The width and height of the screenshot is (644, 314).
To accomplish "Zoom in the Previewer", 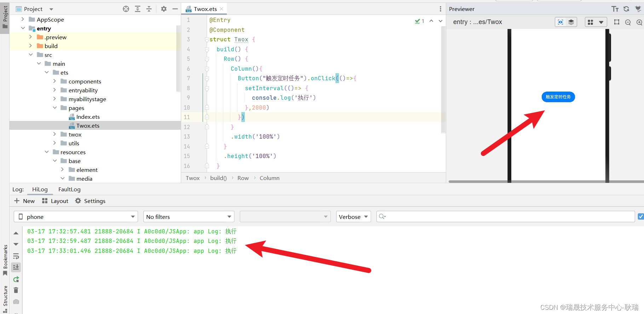I will tap(639, 22).
